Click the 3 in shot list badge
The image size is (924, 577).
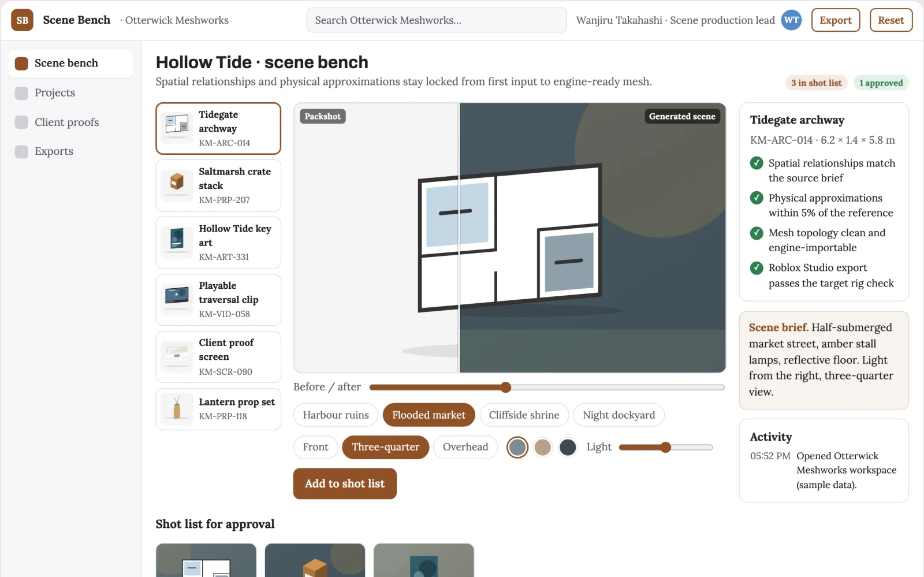[x=816, y=83]
